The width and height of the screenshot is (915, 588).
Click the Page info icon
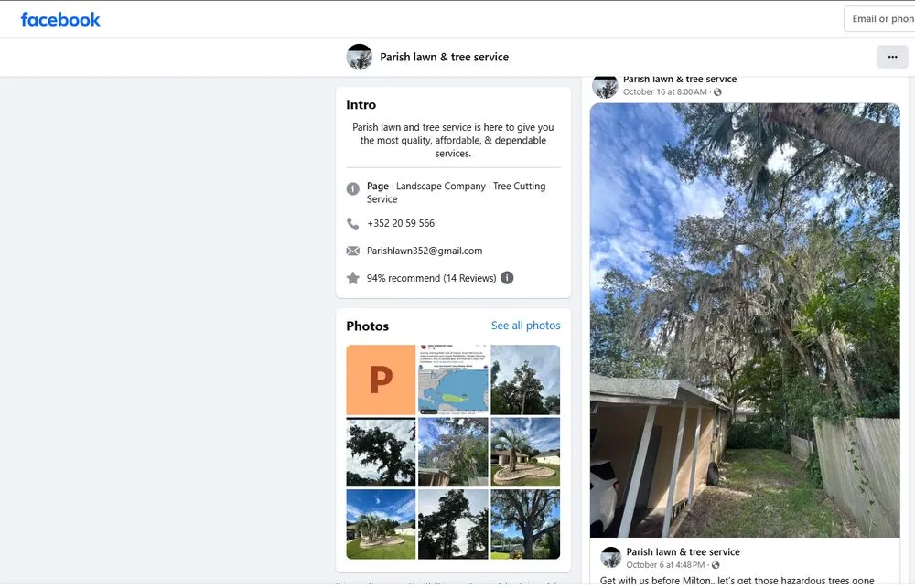coord(353,188)
